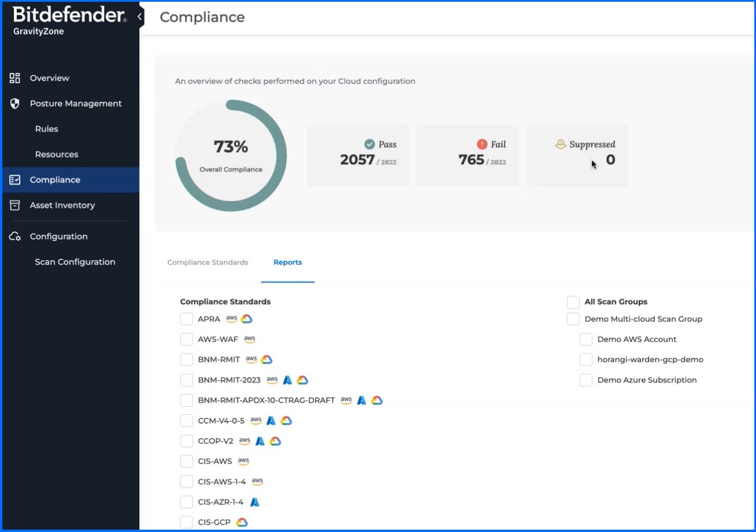Check the BNM-RMIT-APDX-10-CTRAG-DRAFT checkbox
This screenshot has width=756, height=532.
(186, 400)
